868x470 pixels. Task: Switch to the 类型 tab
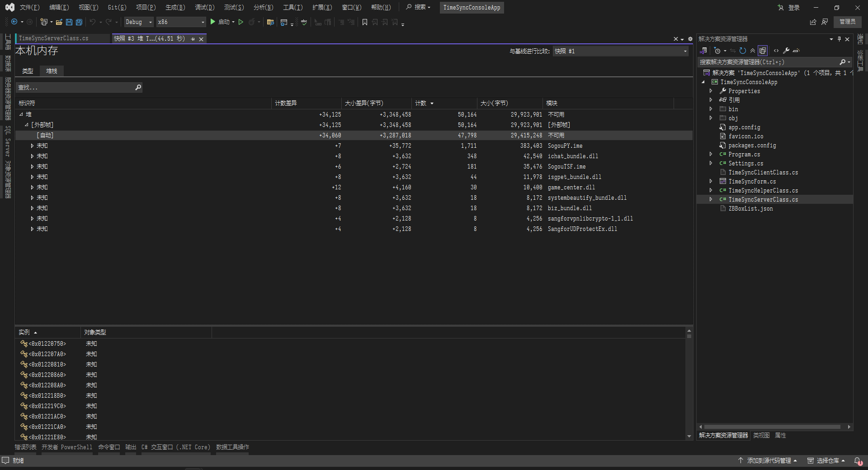pyautogui.click(x=28, y=71)
